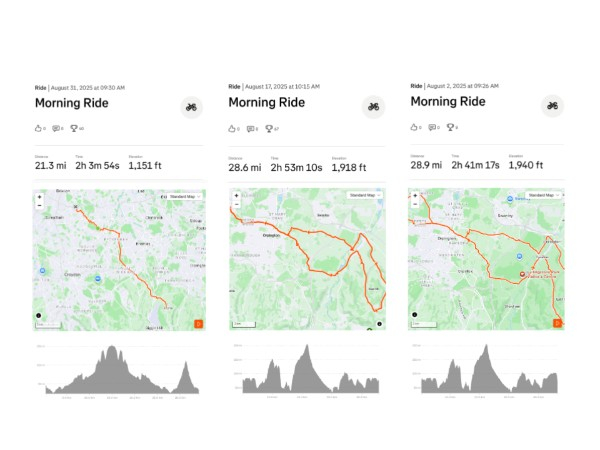Screen dimensions: 600x450
Task: Give kudos to the August 31 ride
Action: tap(39, 128)
